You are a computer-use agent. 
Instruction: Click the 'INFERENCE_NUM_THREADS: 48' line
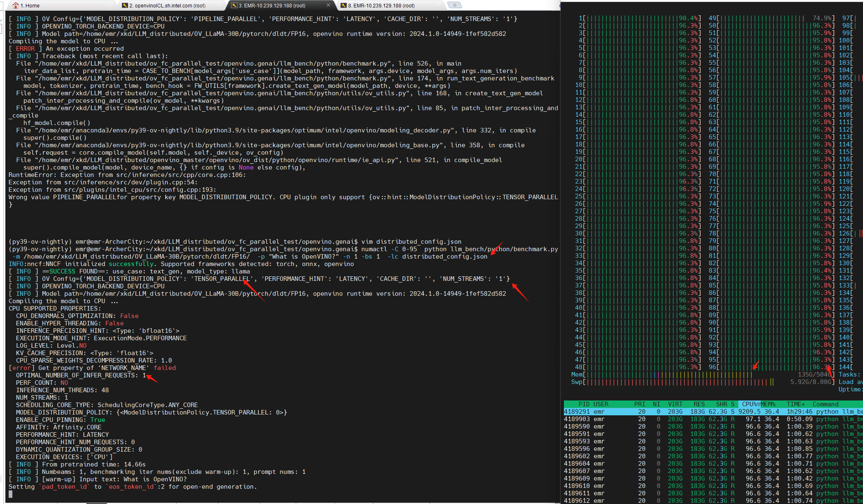62,390
